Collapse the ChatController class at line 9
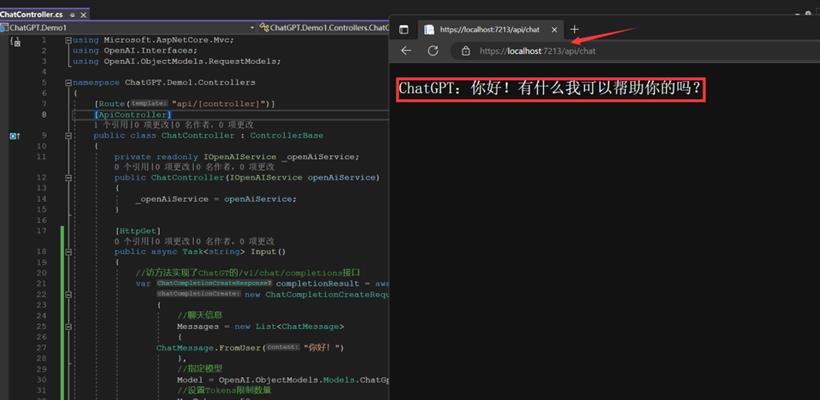Viewport: 820px width, 400px height. [x=68, y=135]
